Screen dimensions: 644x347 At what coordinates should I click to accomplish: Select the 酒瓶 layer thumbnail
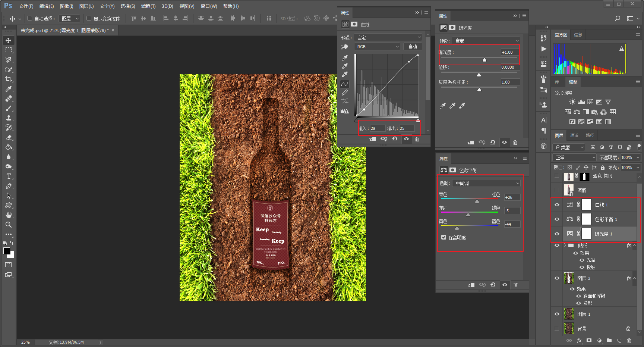coord(569,190)
